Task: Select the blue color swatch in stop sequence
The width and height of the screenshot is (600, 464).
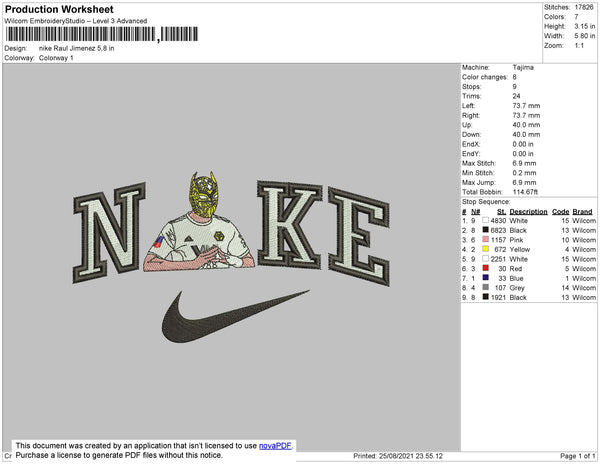Action: pos(485,278)
